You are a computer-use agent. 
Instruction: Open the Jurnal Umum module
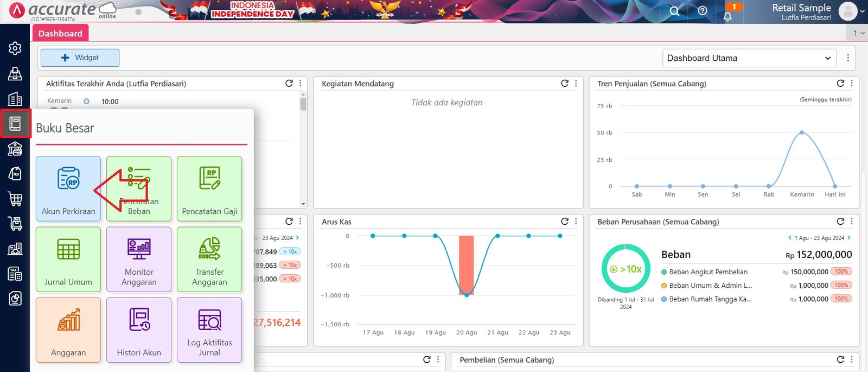click(x=68, y=259)
